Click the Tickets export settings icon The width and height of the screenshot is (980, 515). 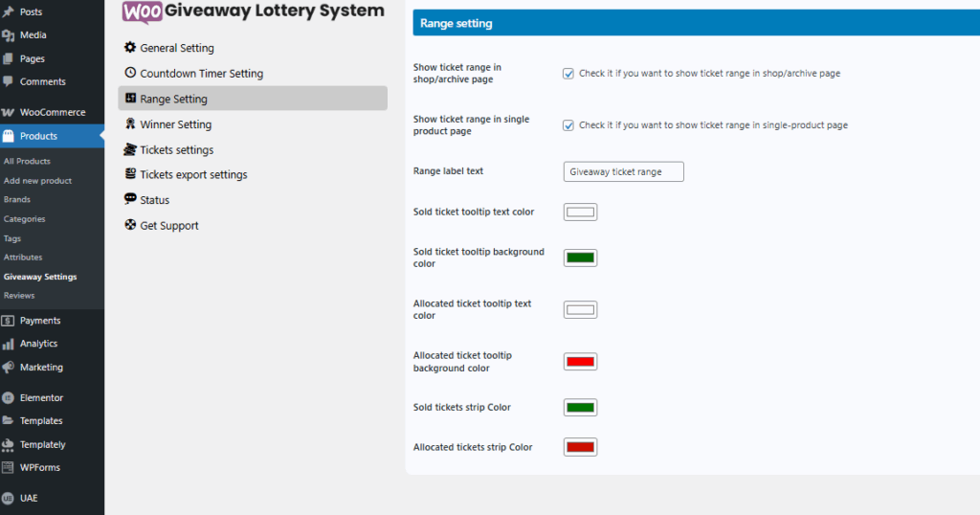130,174
